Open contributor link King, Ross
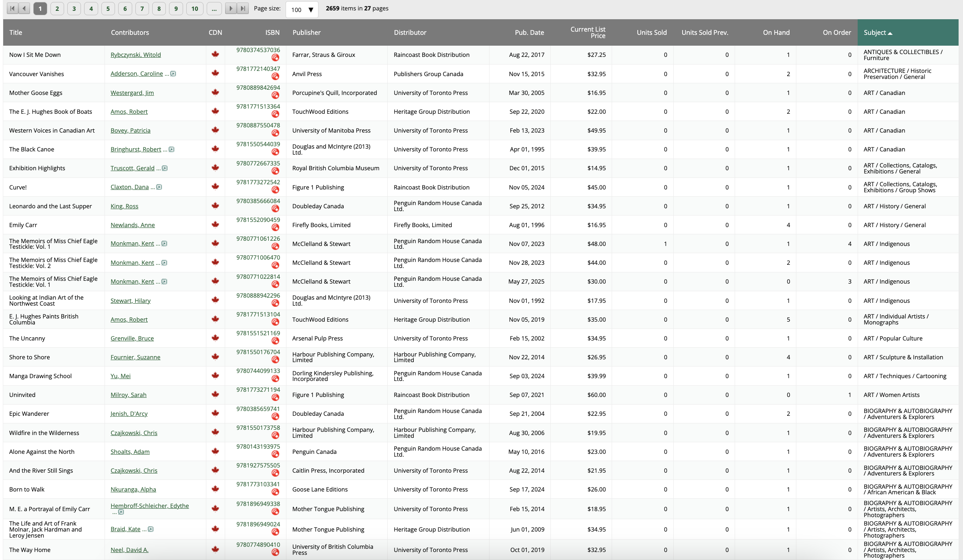This screenshot has height=560, width=963. 125,206
